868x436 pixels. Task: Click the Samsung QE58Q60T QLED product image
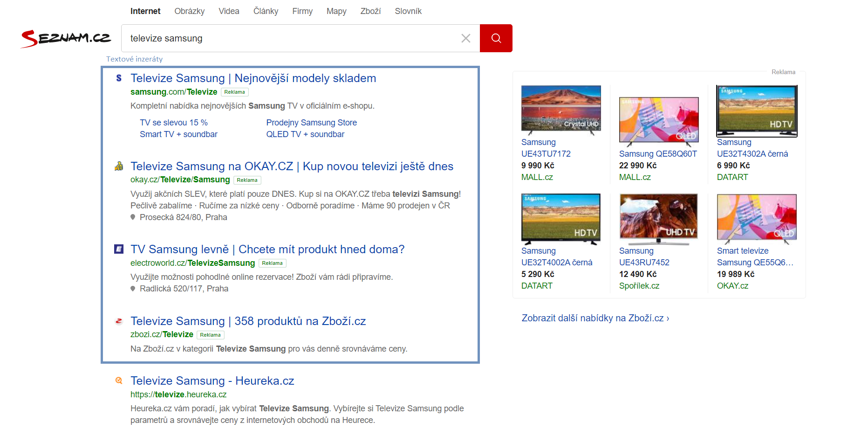[658, 120]
